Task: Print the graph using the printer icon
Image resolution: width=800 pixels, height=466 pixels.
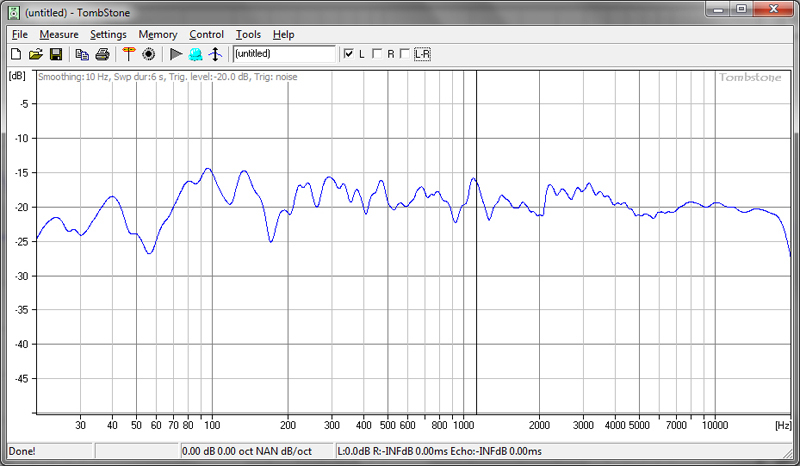Action: pyautogui.click(x=102, y=54)
